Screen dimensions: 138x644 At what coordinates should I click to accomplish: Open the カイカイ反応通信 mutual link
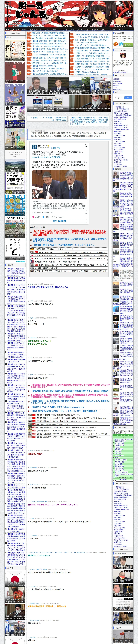tap(117, 81)
